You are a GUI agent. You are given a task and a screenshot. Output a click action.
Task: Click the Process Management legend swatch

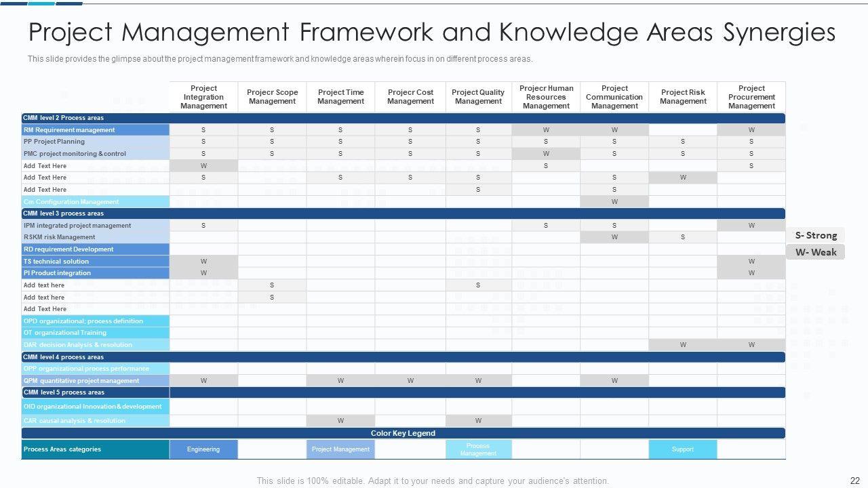(478, 449)
